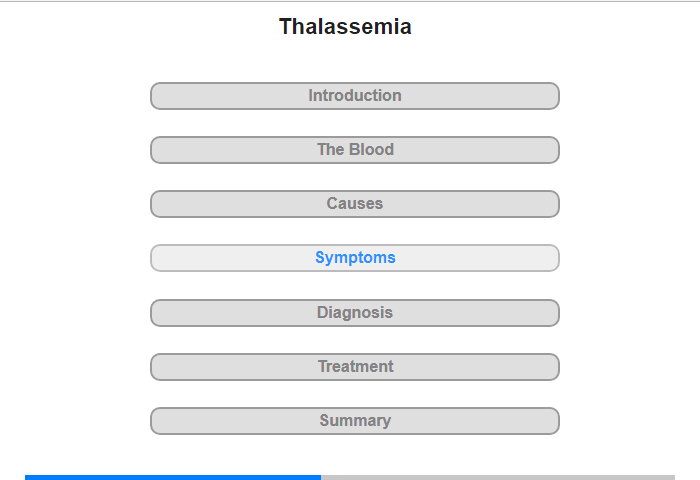Screen dimensions: 700x480
Task: Open the Summary section
Action: (x=355, y=421)
